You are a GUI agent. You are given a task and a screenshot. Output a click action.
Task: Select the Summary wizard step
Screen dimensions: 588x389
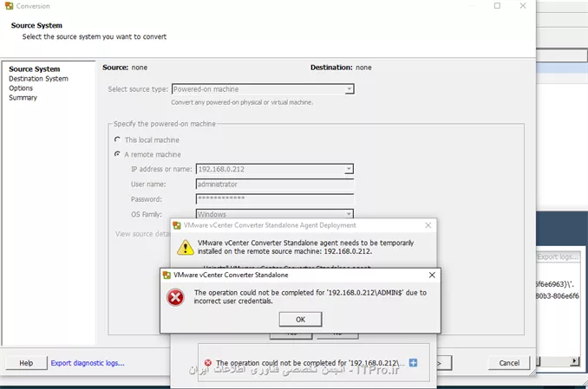pyautogui.click(x=23, y=97)
